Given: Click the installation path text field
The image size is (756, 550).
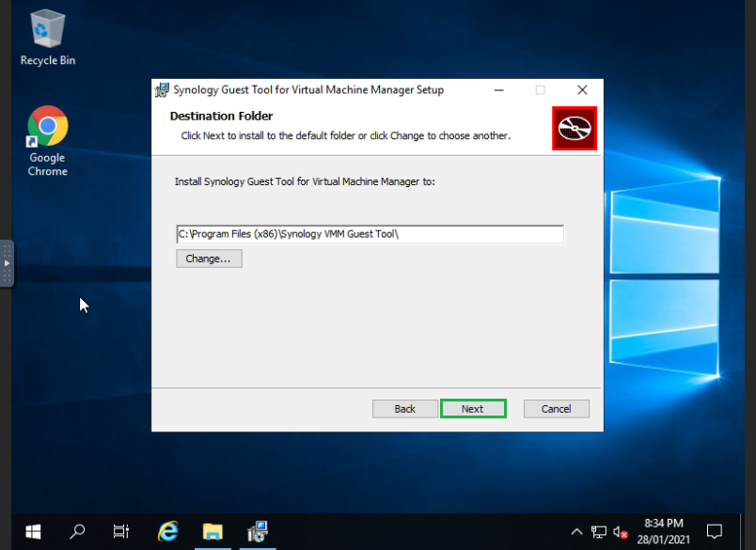Looking at the screenshot, I should point(370,234).
